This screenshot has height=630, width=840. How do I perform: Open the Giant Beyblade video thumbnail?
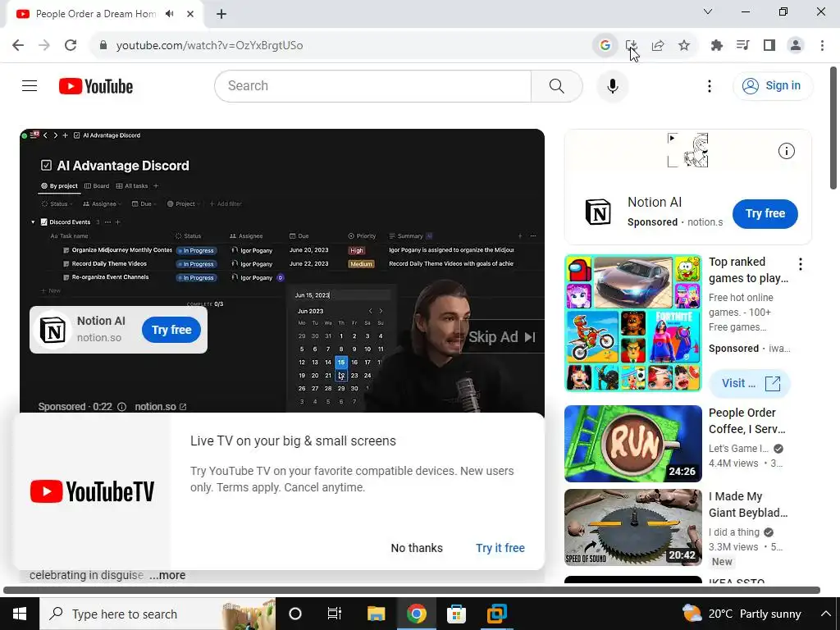[x=633, y=527]
